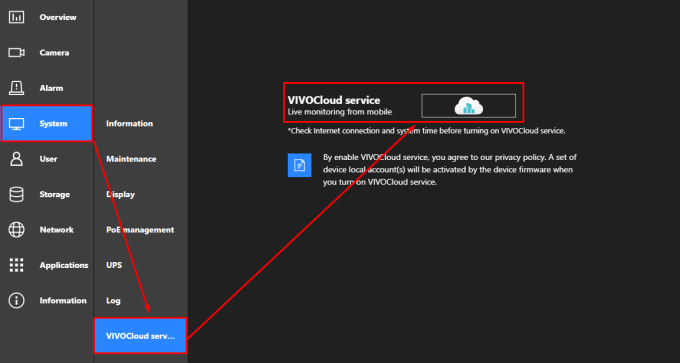Go to the Network settings label
This screenshot has height=363, width=680.
(x=56, y=230)
